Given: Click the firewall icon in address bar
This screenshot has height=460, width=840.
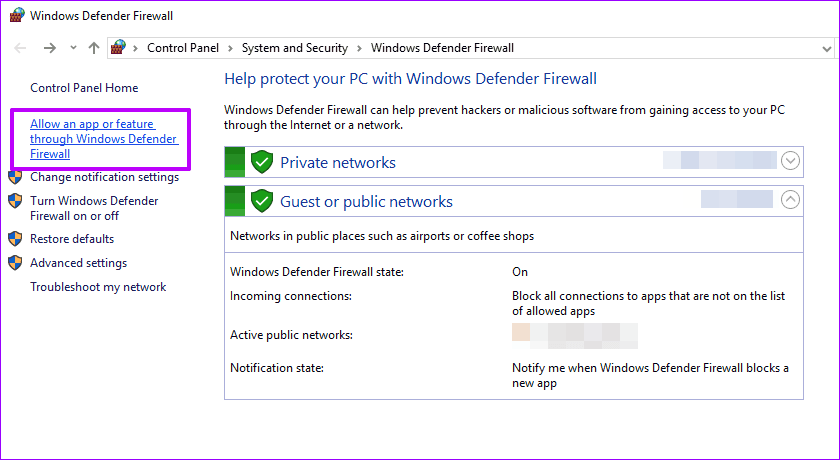Looking at the screenshot, I should coord(118,48).
